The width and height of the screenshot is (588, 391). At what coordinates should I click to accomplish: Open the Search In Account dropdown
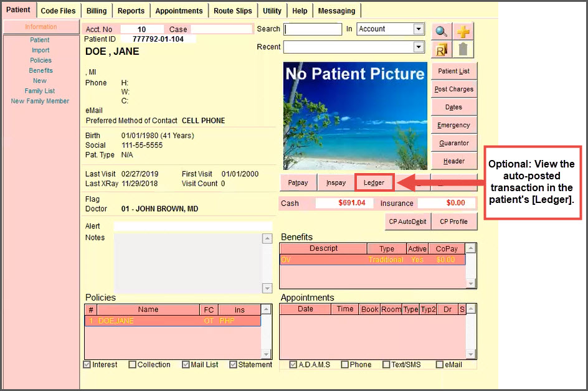pyautogui.click(x=419, y=29)
